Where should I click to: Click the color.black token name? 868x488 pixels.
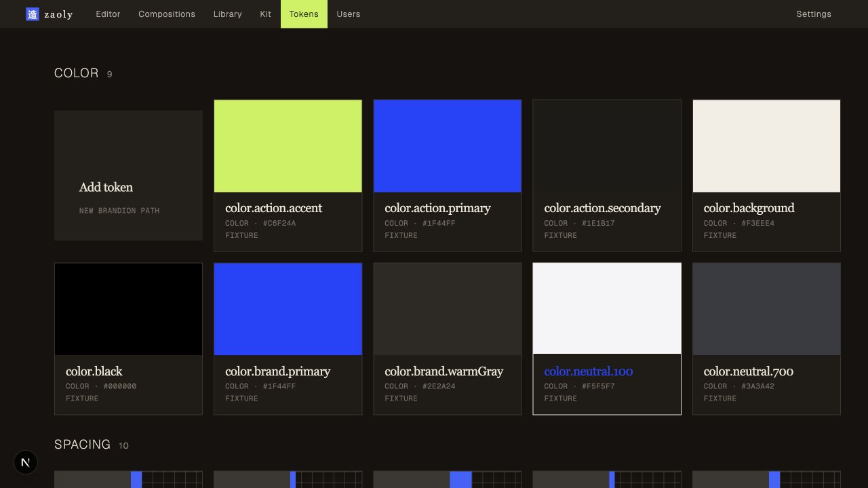click(x=94, y=371)
